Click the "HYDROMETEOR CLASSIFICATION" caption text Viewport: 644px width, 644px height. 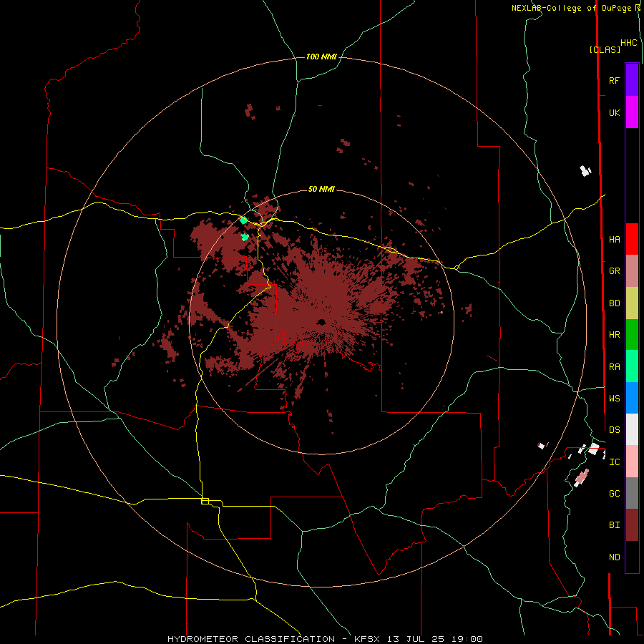click(x=251, y=639)
